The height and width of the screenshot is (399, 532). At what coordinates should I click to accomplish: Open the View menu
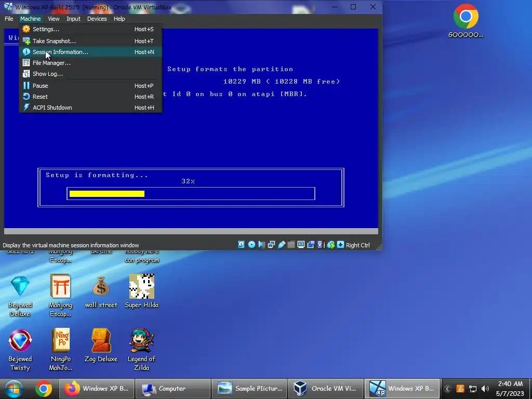pos(54,19)
